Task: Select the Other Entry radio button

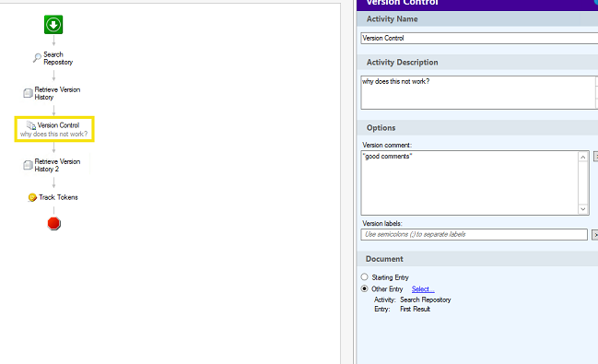Action: (365, 288)
